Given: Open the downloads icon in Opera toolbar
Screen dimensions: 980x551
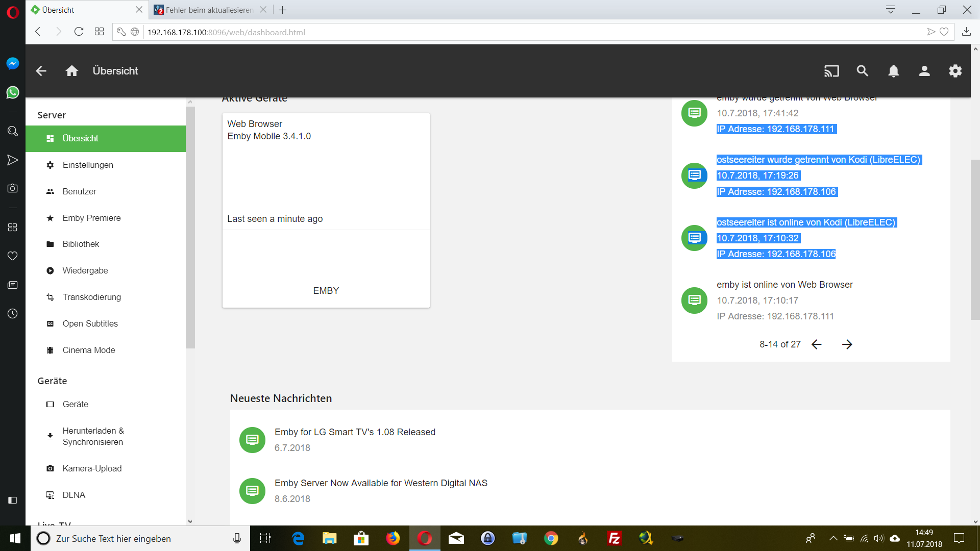Looking at the screenshot, I should (x=966, y=32).
